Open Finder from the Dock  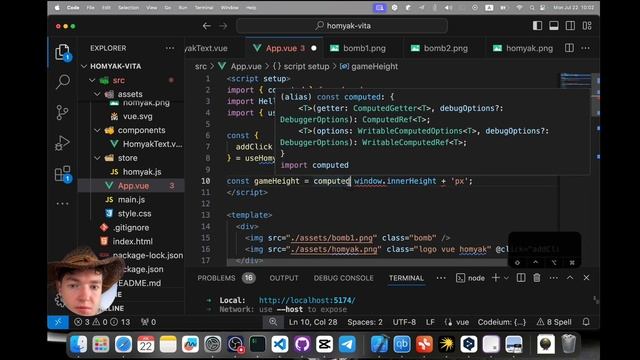tap(78, 344)
